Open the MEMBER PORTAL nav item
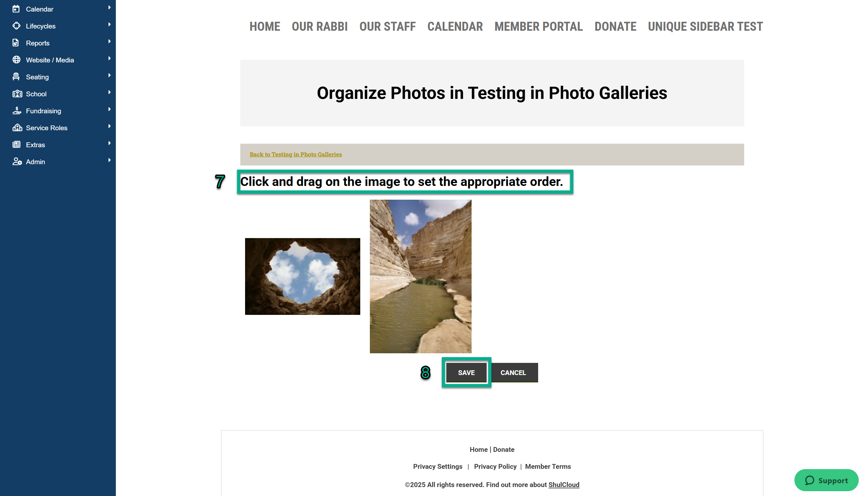This screenshot has height=496, width=868. [x=538, y=26]
